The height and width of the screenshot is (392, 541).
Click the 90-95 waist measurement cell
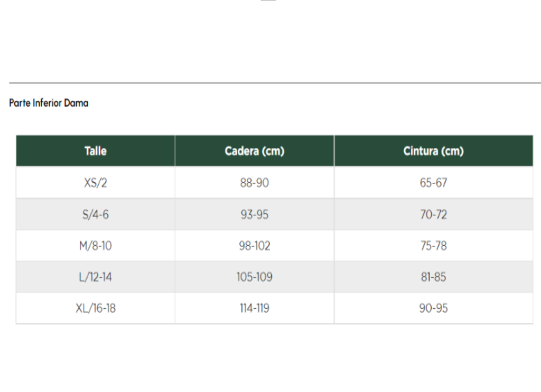(433, 308)
